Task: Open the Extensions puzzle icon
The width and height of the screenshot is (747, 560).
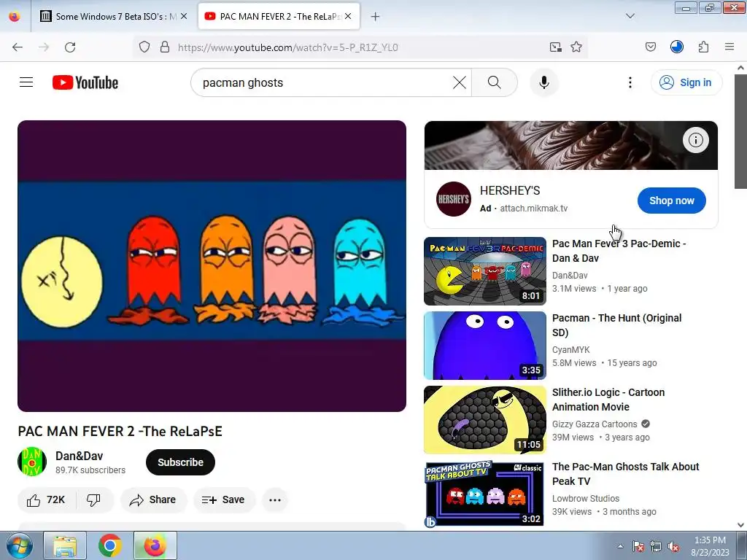Action: pyautogui.click(x=704, y=47)
